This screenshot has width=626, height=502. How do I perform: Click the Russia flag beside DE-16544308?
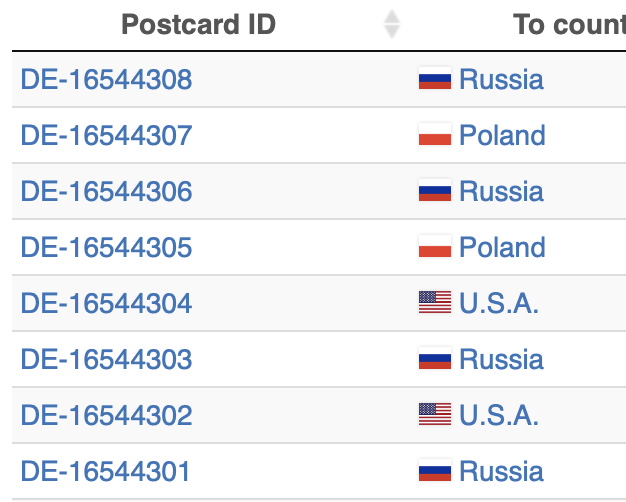(x=435, y=79)
